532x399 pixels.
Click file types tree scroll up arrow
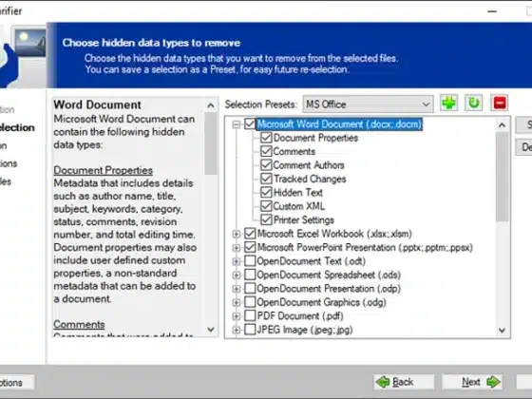503,125
